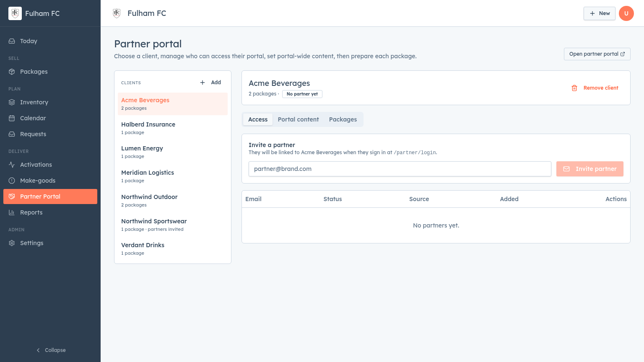
Task: Select Acme Beverages client
Action: click(x=173, y=104)
